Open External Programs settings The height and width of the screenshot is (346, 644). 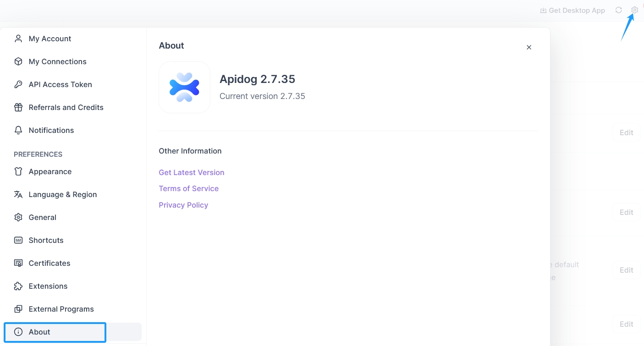(x=61, y=309)
